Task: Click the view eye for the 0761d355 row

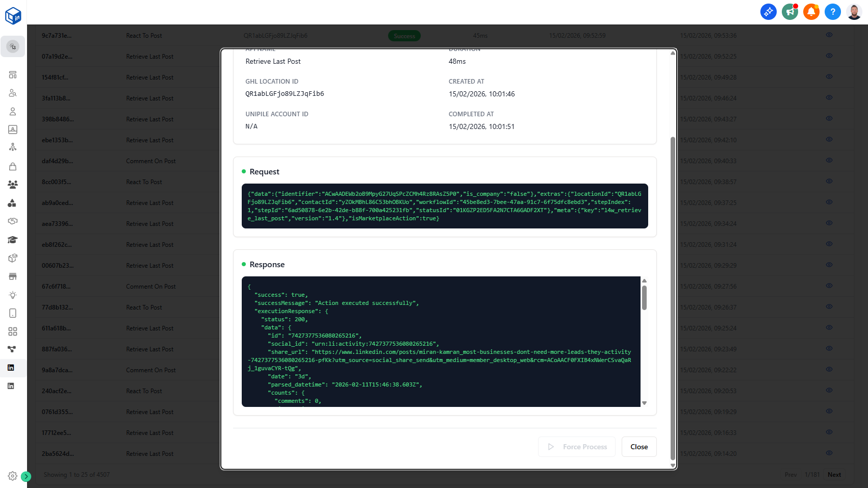Action: pos(829,412)
